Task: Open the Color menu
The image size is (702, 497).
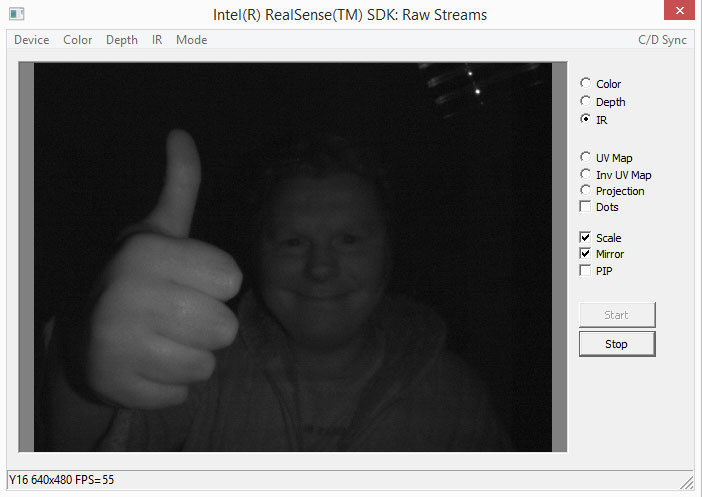Action: tap(77, 40)
